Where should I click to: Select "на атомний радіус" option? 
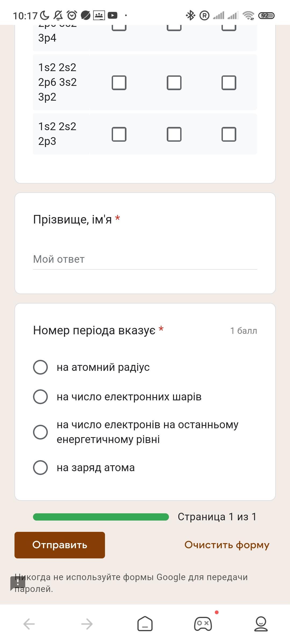click(40, 367)
